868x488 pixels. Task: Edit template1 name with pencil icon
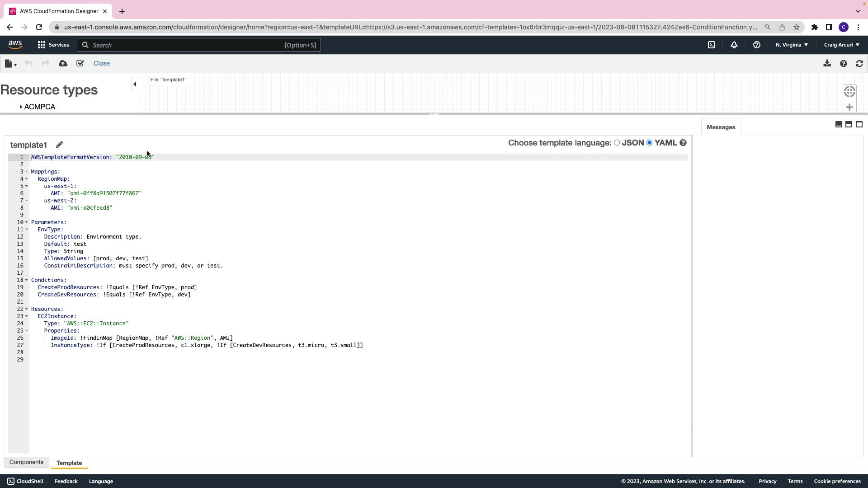[59, 145]
